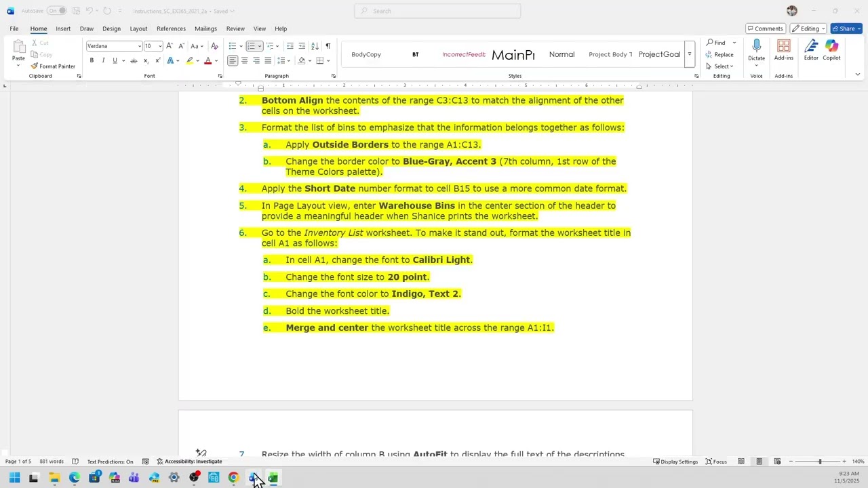Toggle Text Predictions in status bar
Image resolution: width=868 pixels, height=488 pixels.
110,462
